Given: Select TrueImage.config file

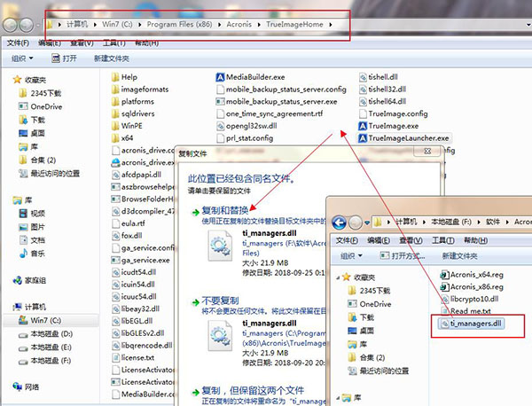Looking at the screenshot, I should (393, 114).
